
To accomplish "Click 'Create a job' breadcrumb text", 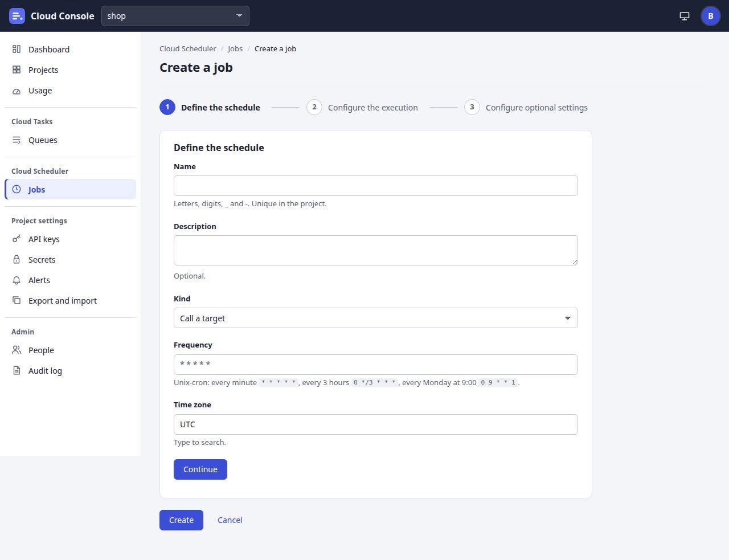I will point(275,49).
